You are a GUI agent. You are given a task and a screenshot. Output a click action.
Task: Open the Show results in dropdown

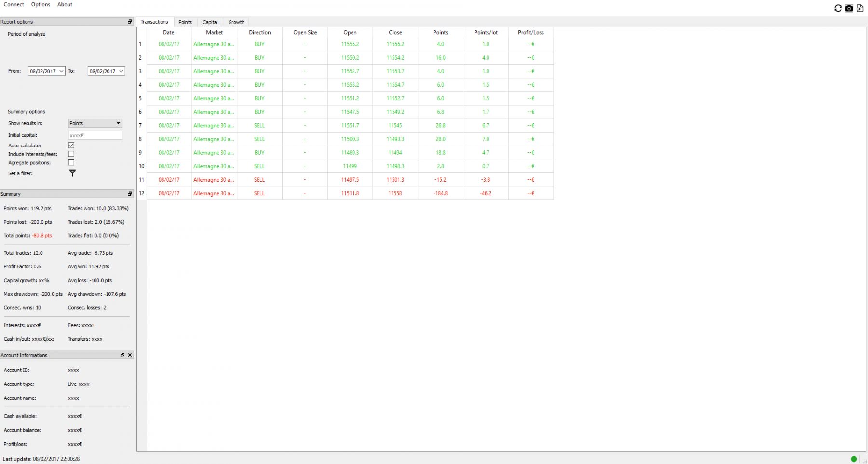tap(95, 123)
